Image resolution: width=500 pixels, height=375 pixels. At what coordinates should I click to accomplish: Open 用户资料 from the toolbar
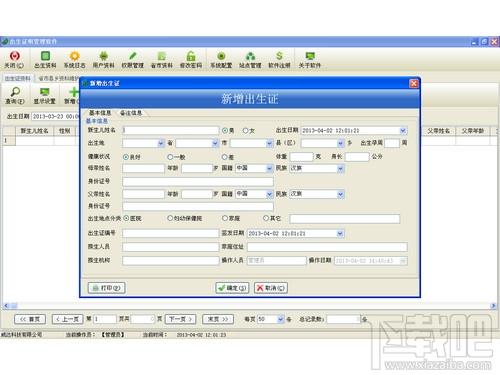coord(103,60)
